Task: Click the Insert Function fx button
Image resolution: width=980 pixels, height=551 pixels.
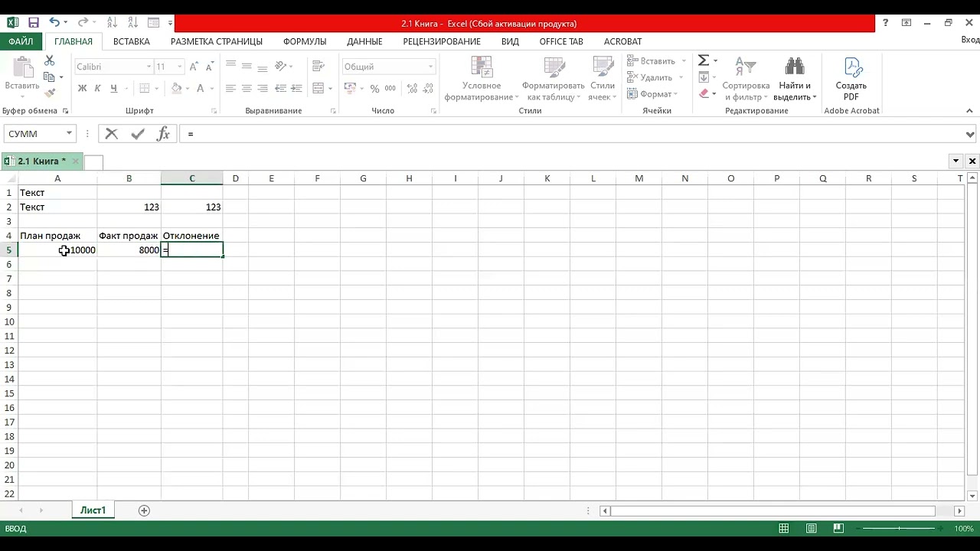Action: [163, 134]
